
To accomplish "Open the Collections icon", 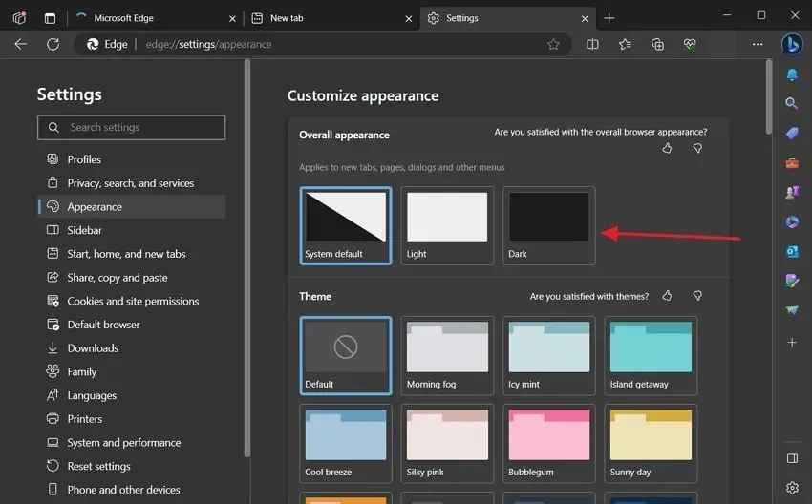I will click(657, 44).
